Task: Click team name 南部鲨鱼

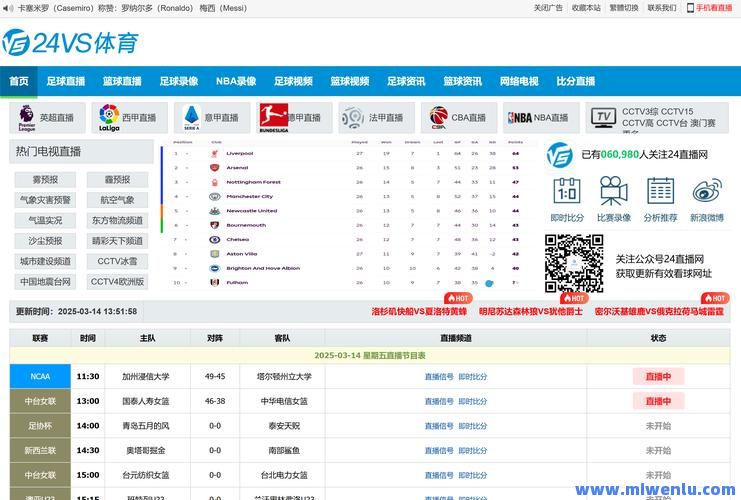Action: click(x=284, y=450)
